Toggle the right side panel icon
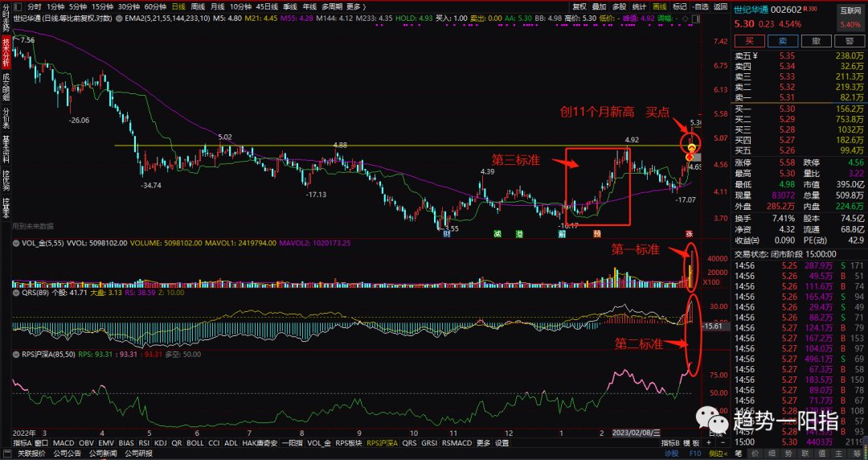This screenshot has height=460, width=868. point(694,18)
